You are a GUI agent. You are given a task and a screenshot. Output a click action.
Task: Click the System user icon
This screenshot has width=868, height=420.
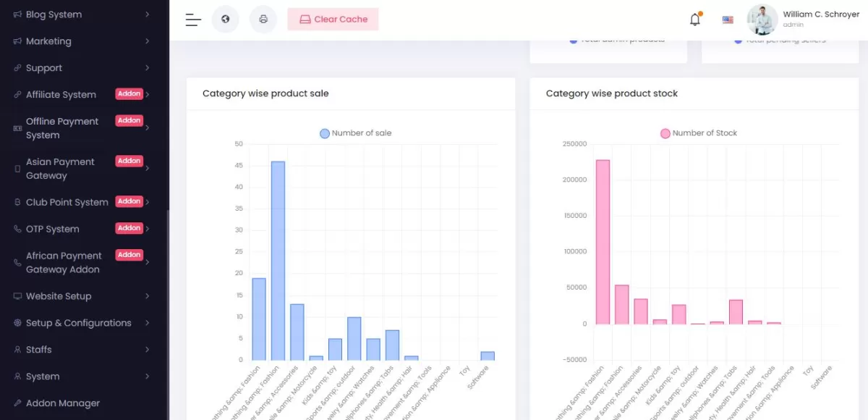click(17, 377)
